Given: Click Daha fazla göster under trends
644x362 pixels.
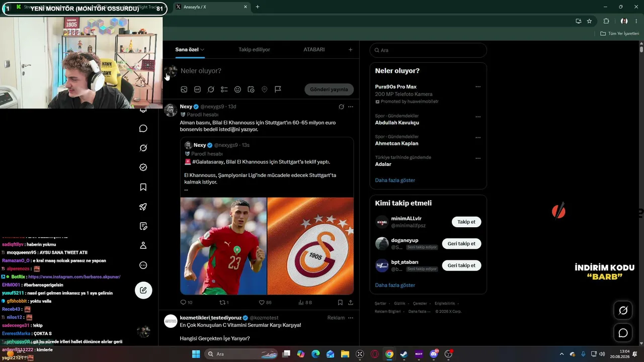Looking at the screenshot, I should click(395, 180).
